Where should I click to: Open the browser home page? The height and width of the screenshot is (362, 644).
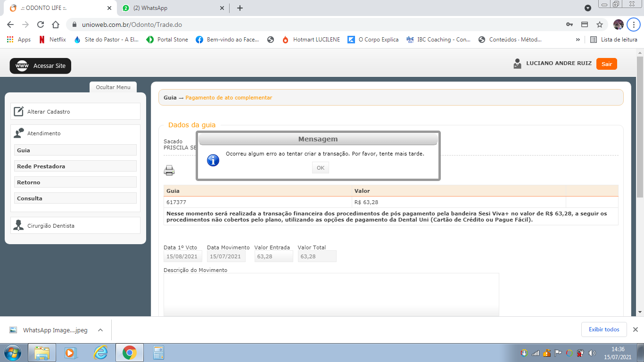[x=56, y=25]
